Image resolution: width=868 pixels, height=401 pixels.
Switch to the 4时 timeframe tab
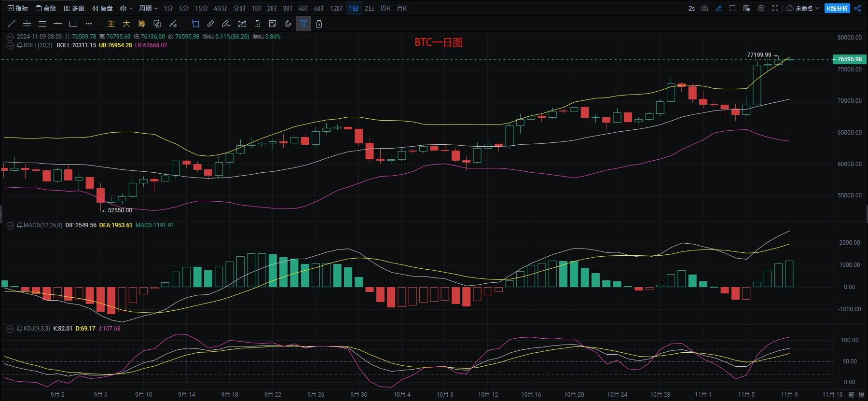(303, 8)
